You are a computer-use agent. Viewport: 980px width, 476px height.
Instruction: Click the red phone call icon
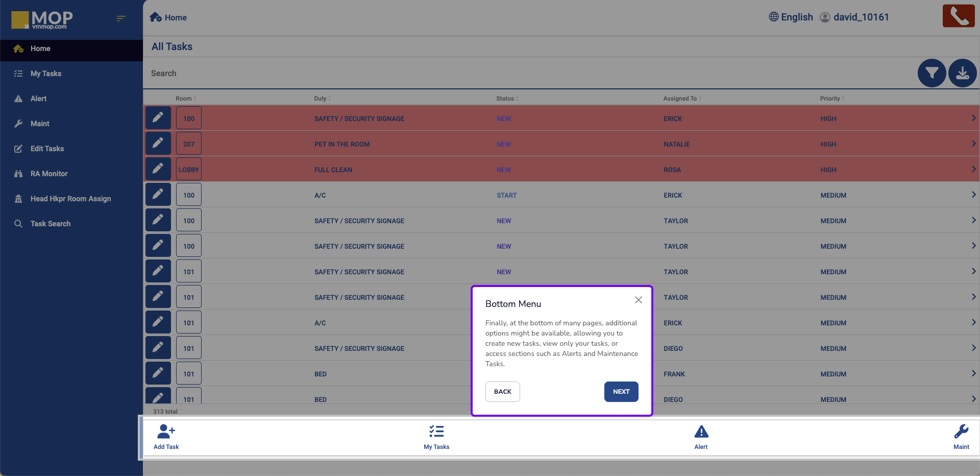958,16
